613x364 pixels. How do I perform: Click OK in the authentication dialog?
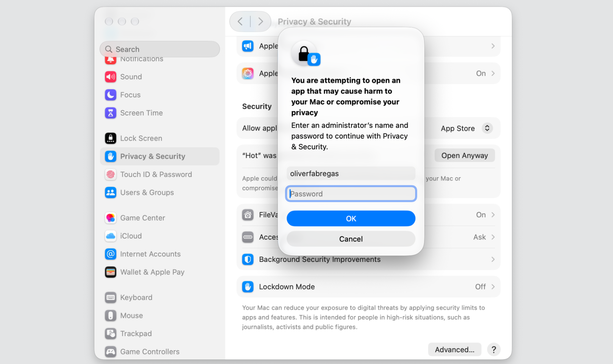[x=351, y=219]
